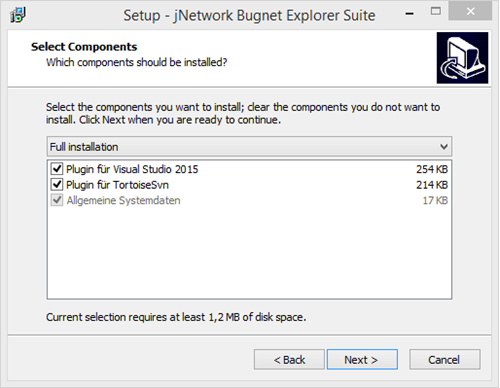The image size is (500, 388).
Task: Click empty area of components list
Action: click(249, 253)
